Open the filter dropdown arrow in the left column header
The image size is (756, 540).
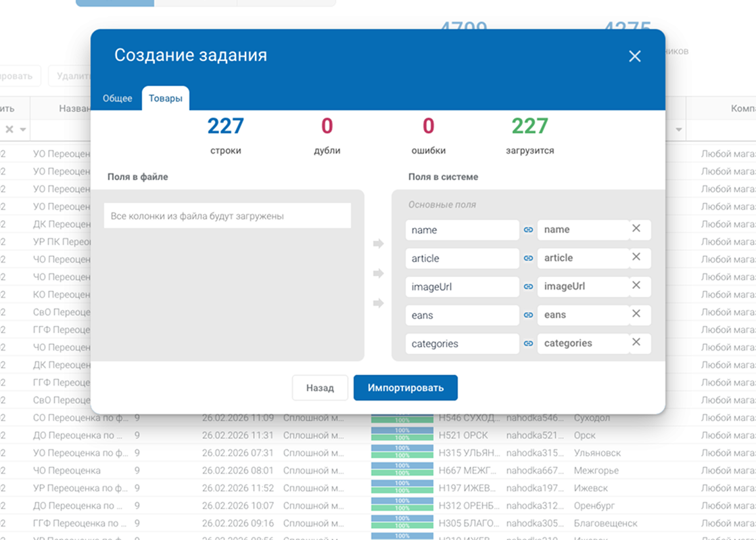tap(23, 129)
